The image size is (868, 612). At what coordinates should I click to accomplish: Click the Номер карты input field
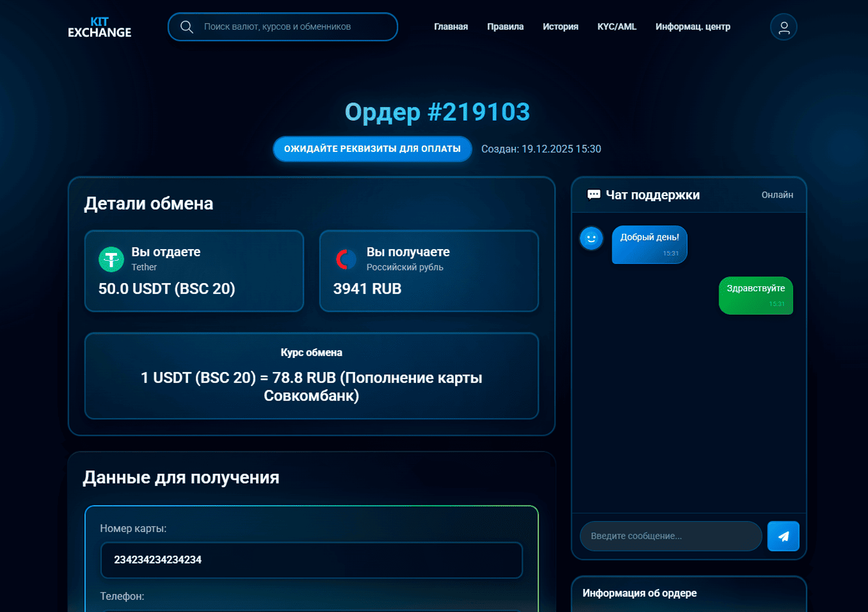click(x=312, y=560)
